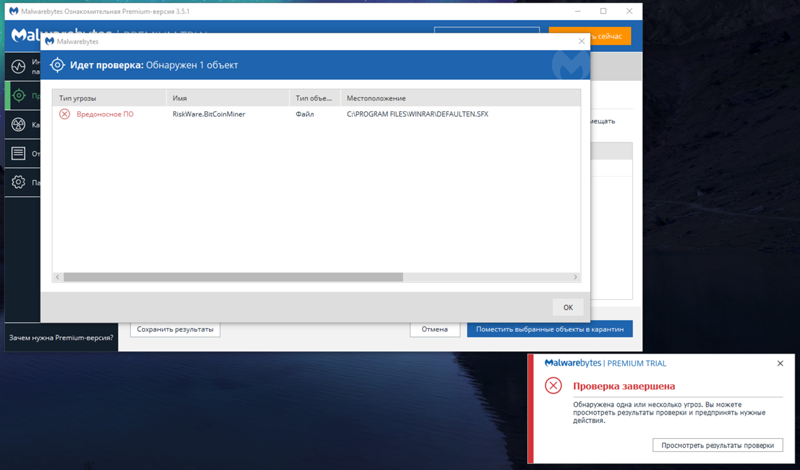The height and width of the screenshot is (470, 800).
Task: Open the Dashboard pulse icon in sidebar
Action: point(18,66)
